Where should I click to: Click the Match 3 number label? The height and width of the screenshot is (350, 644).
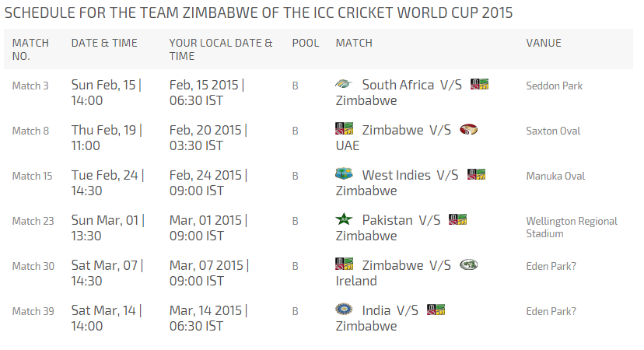(30, 86)
